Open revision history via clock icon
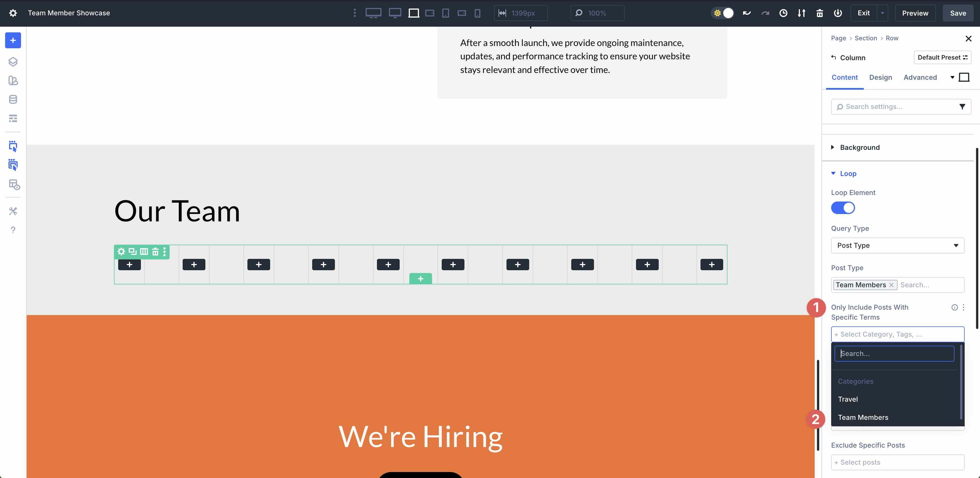This screenshot has height=478, width=980. [x=783, y=12]
